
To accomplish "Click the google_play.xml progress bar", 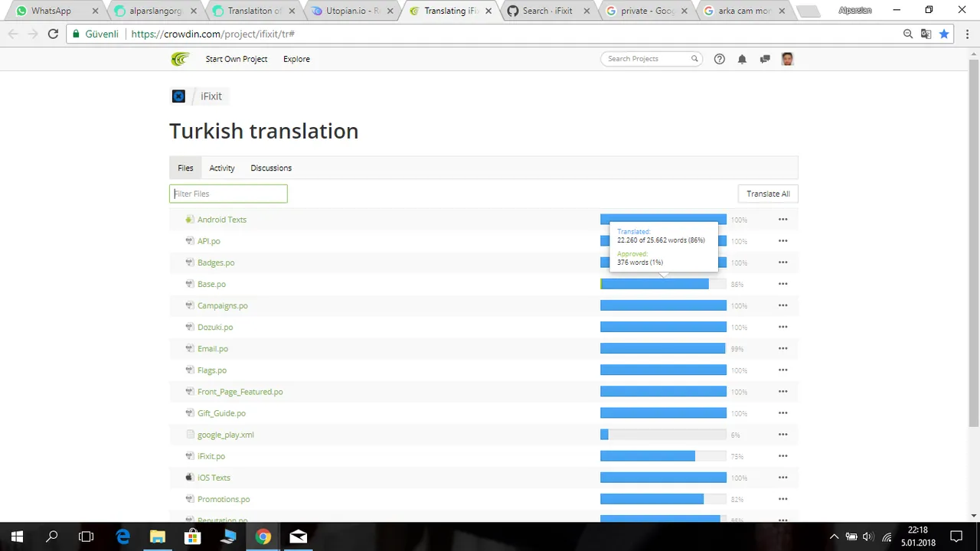I will pos(663,435).
